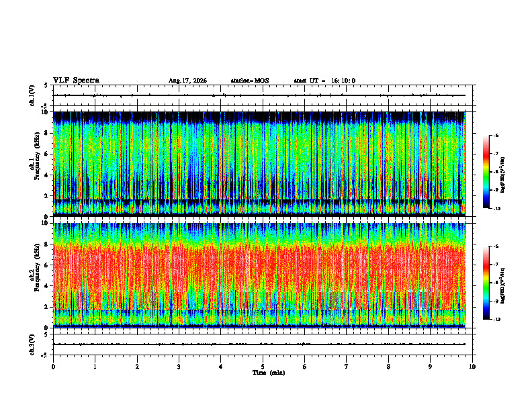532x411 pixels.
Task: Click the station=MOS label
Action: coord(250,81)
